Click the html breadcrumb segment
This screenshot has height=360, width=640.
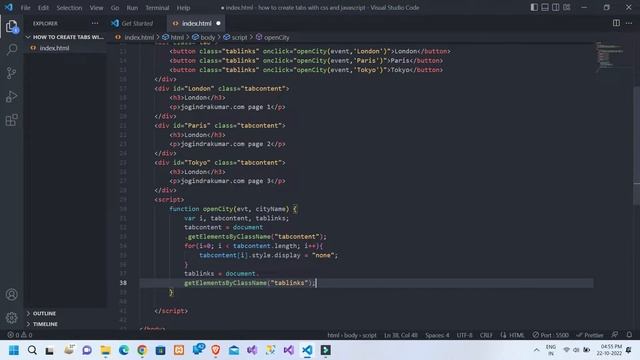(x=177, y=37)
